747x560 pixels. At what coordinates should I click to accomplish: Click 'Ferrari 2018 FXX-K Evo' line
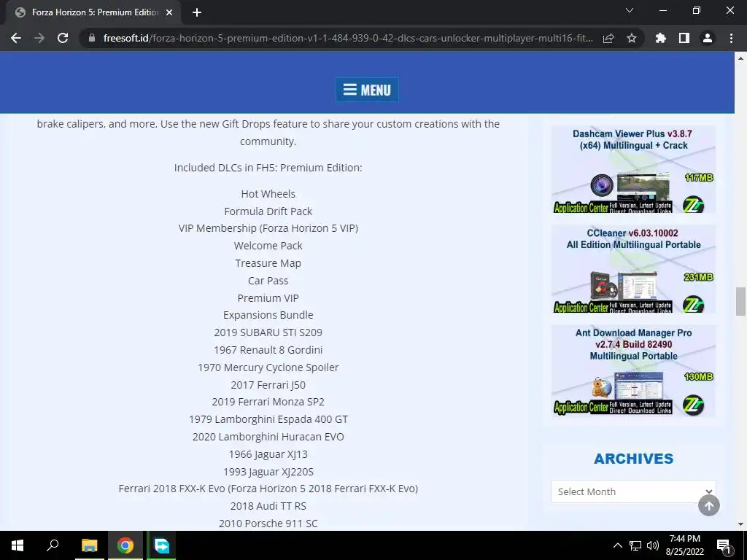(x=268, y=488)
